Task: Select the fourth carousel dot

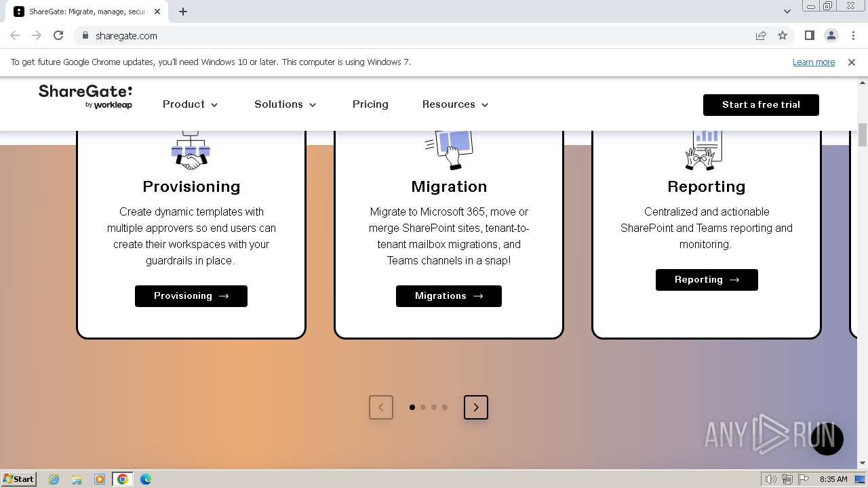Action: (x=445, y=407)
